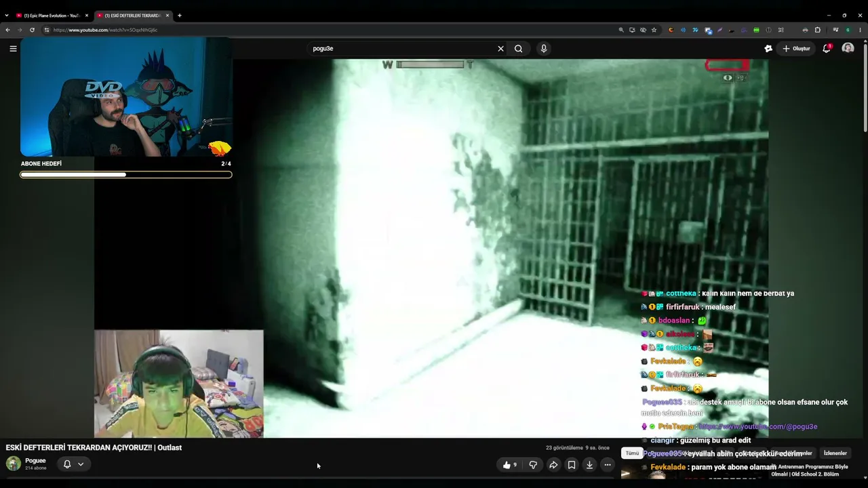
Task: Open a new browser tab
Action: (x=180, y=16)
